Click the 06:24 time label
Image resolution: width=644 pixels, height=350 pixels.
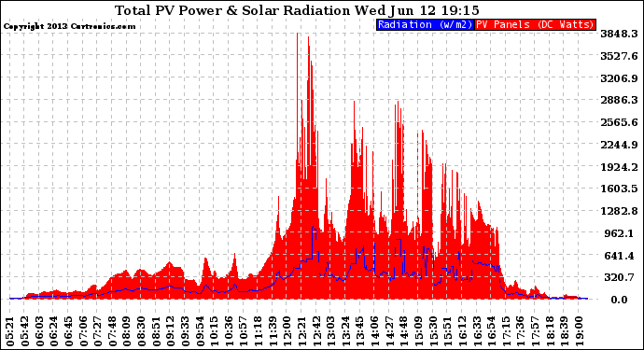pos(54,331)
